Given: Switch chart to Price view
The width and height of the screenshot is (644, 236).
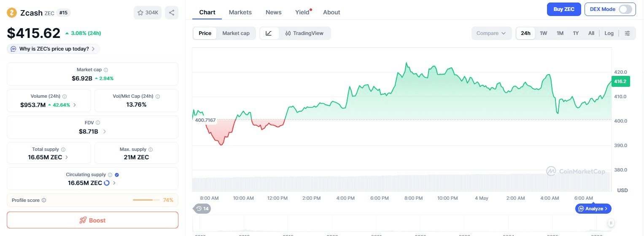Looking at the screenshot, I should pyautogui.click(x=205, y=33).
